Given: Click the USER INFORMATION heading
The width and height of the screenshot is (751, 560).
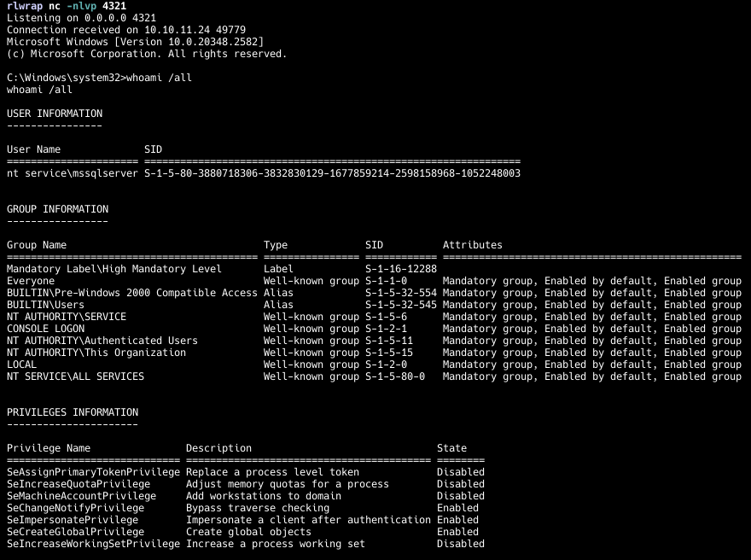Looking at the screenshot, I should click(x=55, y=114).
